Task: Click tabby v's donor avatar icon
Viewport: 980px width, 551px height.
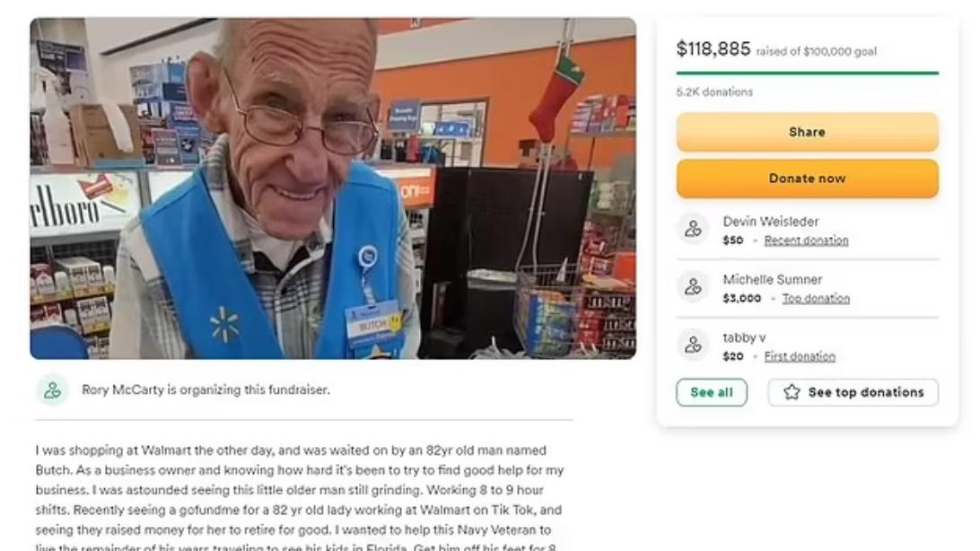Action: tap(693, 345)
